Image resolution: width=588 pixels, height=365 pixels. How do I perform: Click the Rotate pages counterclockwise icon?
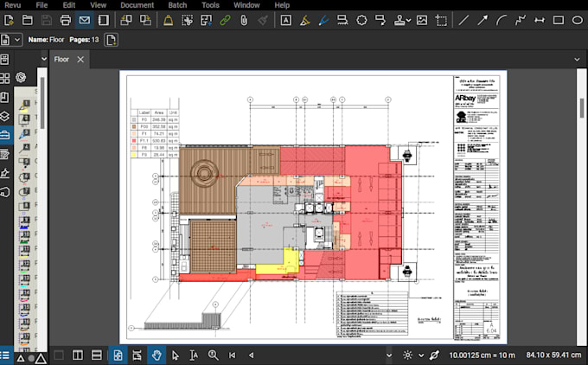click(x=126, y=20)
